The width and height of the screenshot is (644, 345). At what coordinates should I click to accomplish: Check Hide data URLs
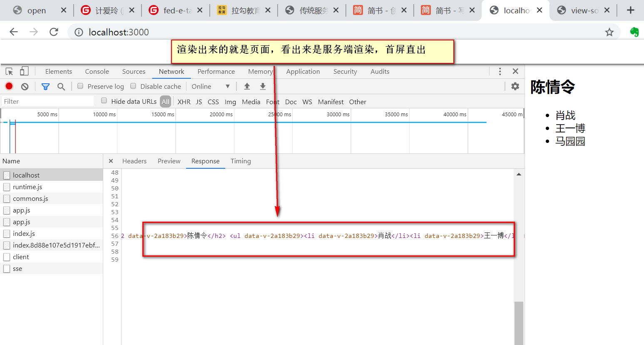coord(104,100)
